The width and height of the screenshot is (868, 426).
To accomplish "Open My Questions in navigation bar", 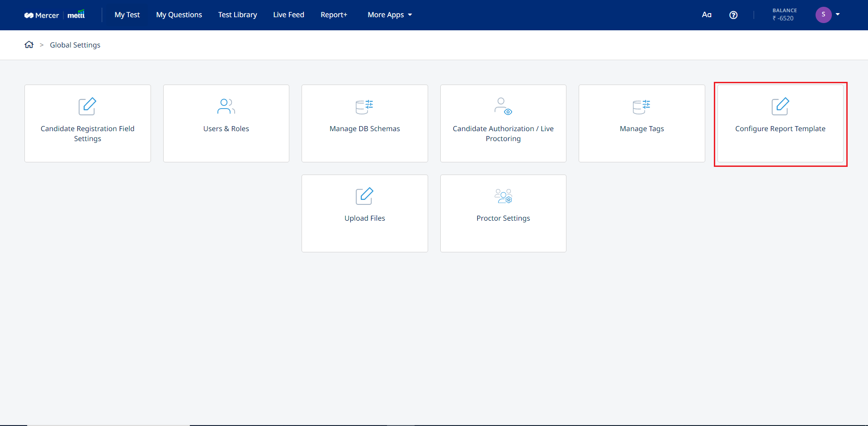I will click(179, 15).
